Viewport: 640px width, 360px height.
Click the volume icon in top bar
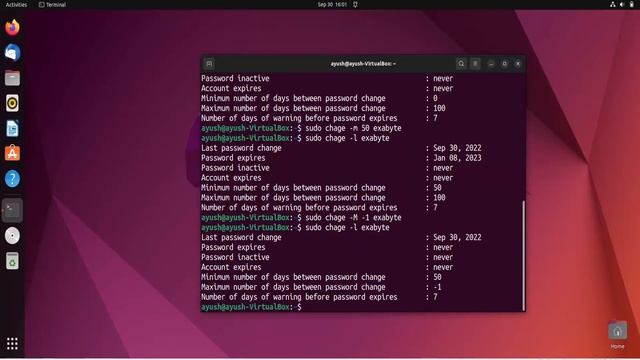pos(622,4)
